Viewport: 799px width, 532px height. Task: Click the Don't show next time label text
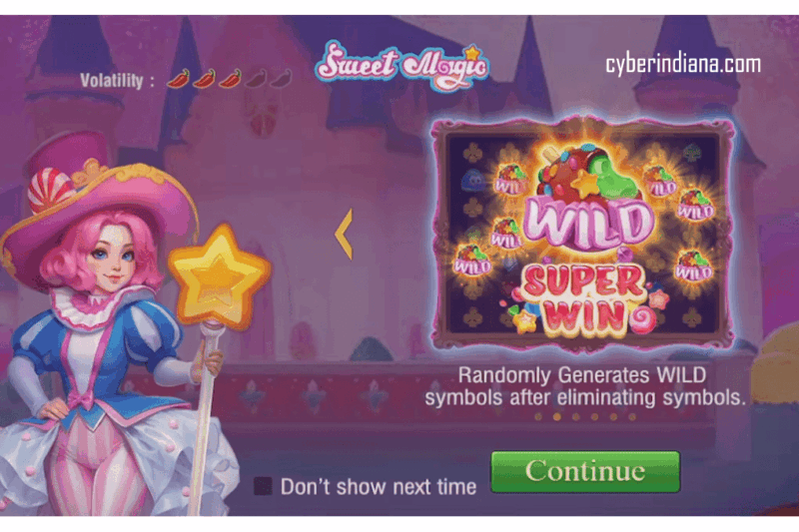379,487
